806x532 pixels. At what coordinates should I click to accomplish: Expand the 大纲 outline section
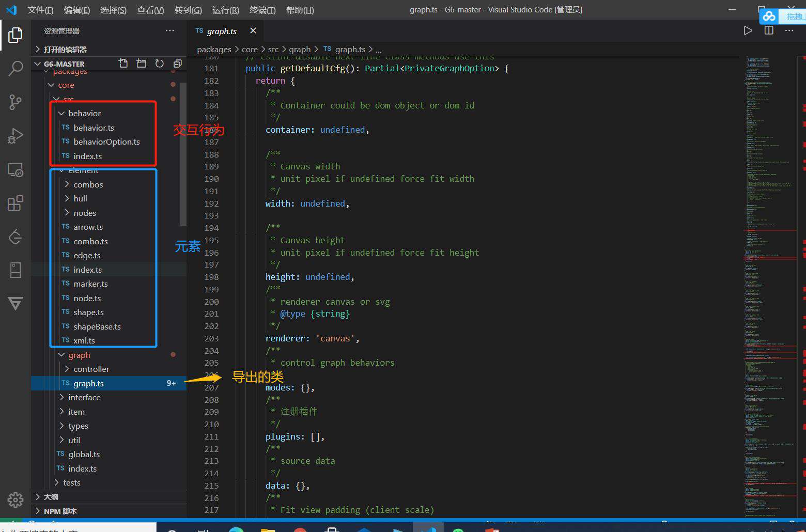109,496
